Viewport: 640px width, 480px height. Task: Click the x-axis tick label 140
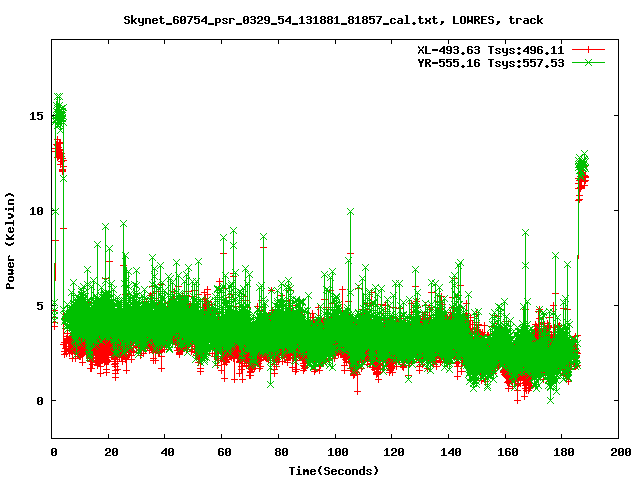click(x=451, y=452)
